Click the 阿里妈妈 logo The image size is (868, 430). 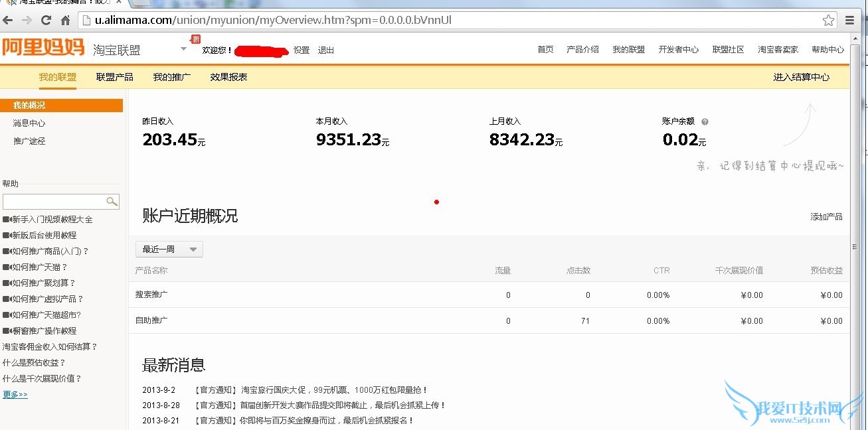pos(43,48)
